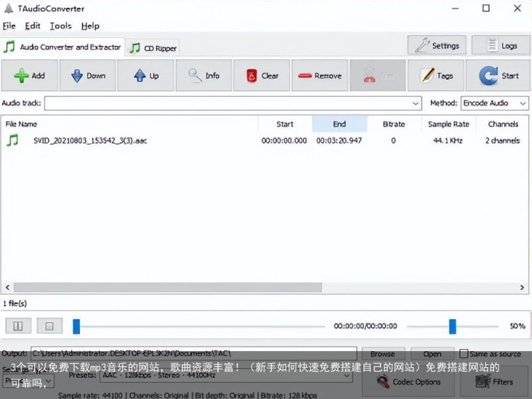
Task: Select the Audio Converter and Extractor tab
Action: click(x=63, y=47)
